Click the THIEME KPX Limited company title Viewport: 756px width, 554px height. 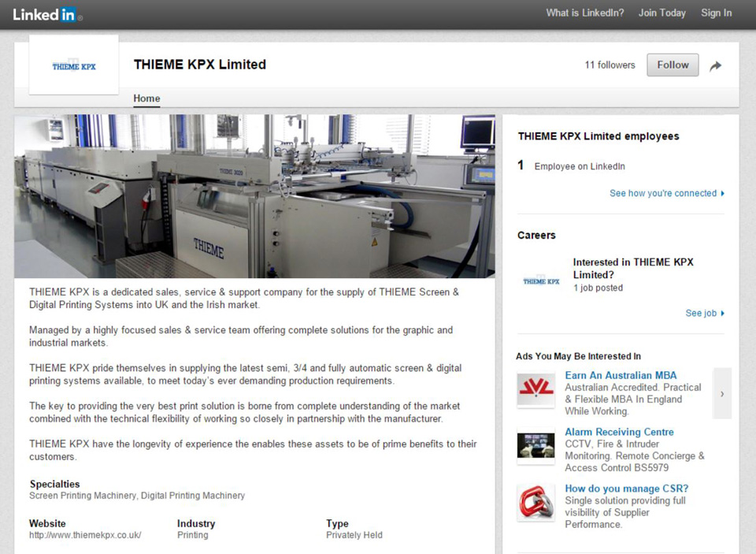[199, 65]
